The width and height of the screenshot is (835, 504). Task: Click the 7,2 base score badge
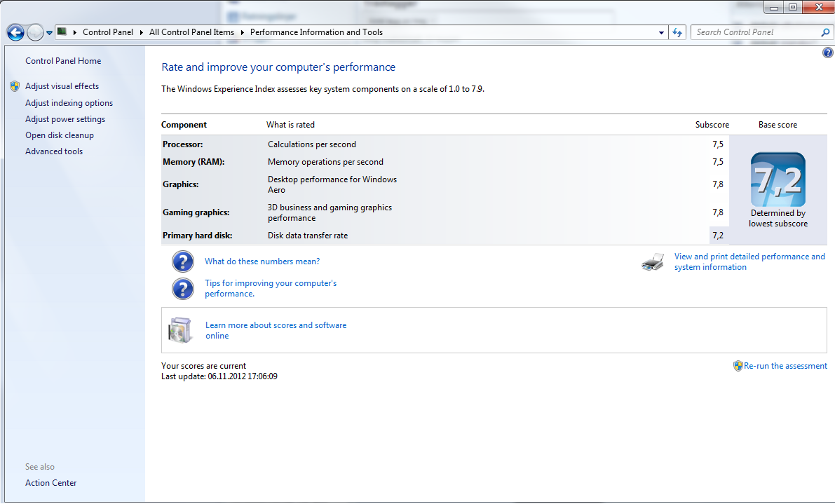[778, 180]
